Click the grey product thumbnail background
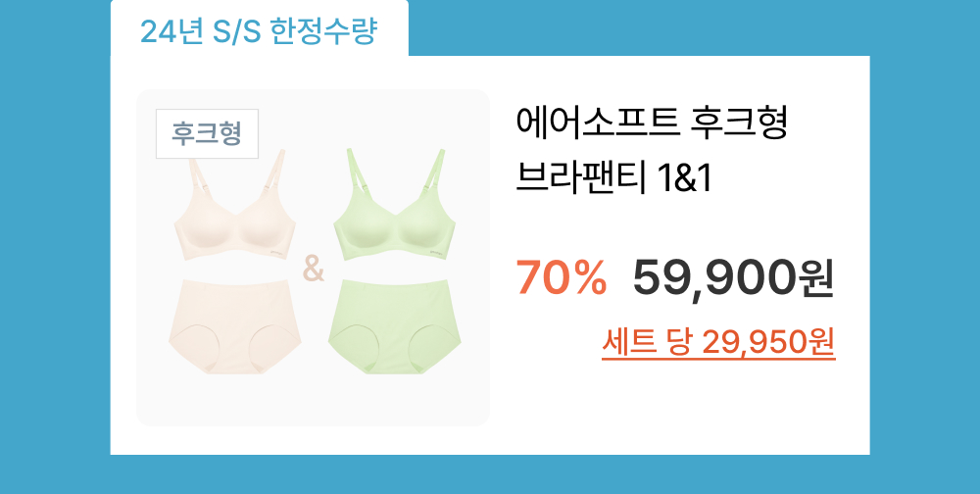 tap(314, 400)
